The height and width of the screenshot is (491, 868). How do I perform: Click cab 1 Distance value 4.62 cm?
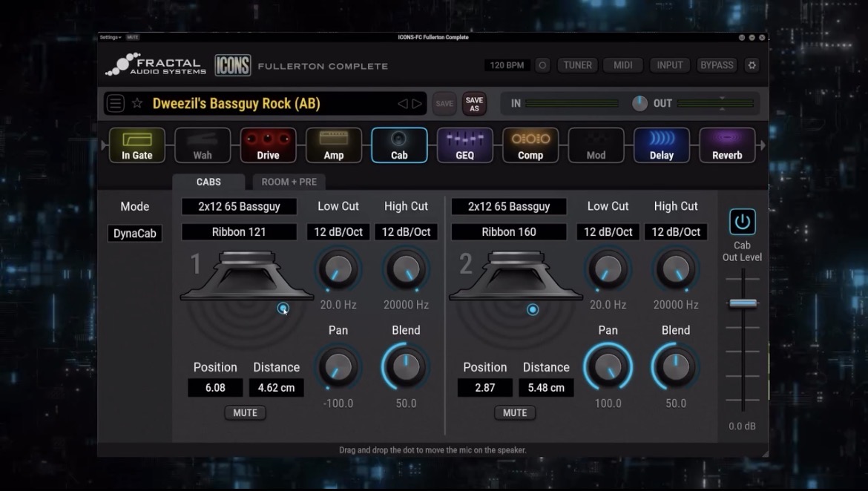click(x=276, y=388)
